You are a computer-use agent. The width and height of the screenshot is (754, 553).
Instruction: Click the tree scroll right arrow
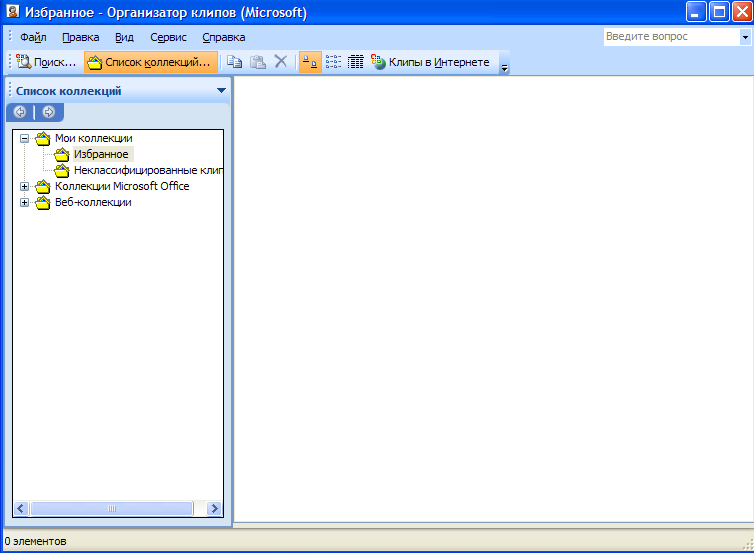(x=214, y=508)
